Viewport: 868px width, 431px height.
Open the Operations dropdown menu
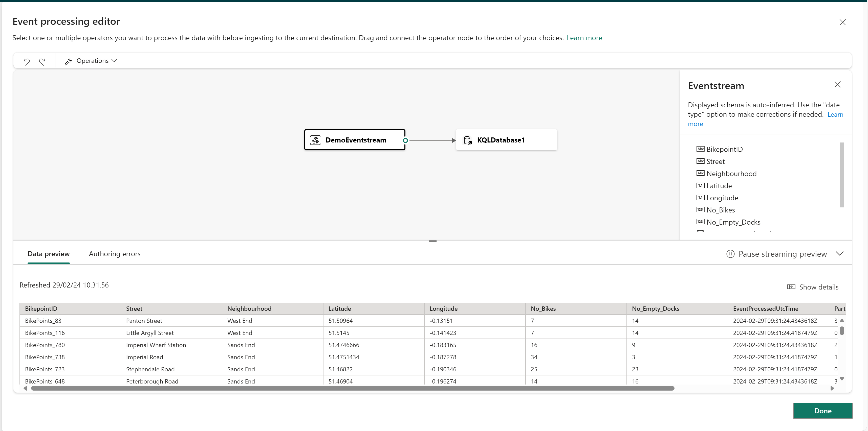click(x=91, y=61)
